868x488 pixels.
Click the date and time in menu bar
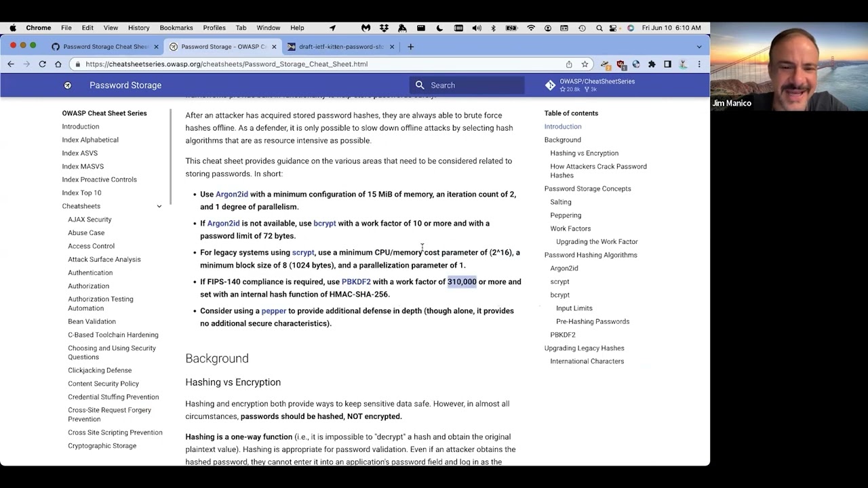(x=671, y=28)
